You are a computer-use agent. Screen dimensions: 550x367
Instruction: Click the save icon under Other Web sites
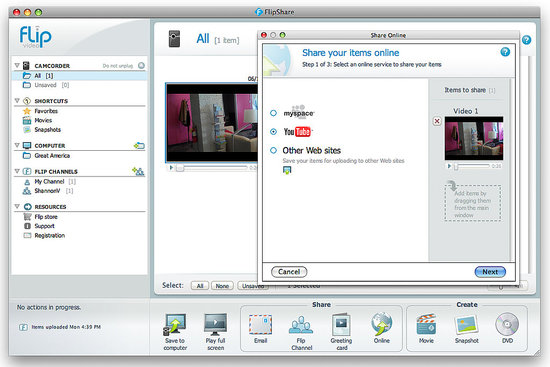[287, 171]
